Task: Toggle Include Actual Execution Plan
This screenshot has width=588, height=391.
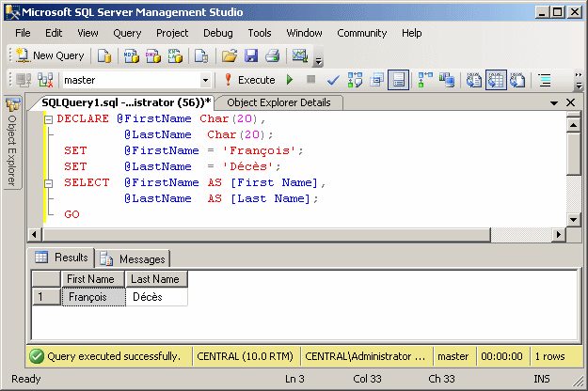Action: pos(425,80)
